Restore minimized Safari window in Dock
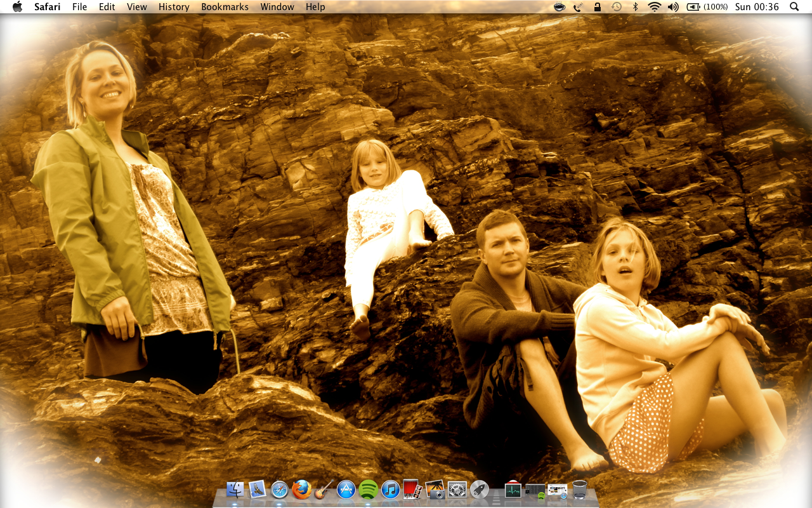Image resolution: width=812 pixels, height=508 pixels. (557, 491)
